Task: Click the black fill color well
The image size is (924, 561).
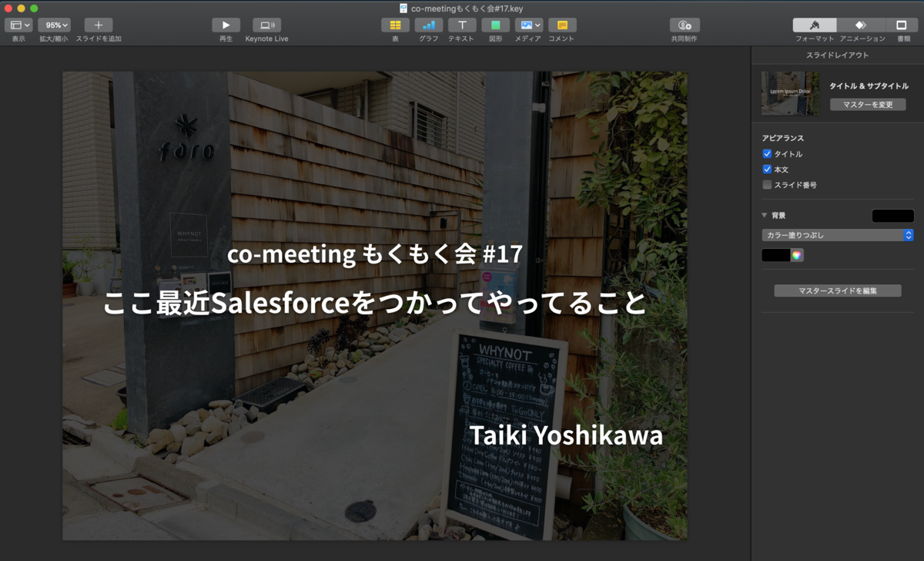Action: pyautogui.click(x=775, y=255)
